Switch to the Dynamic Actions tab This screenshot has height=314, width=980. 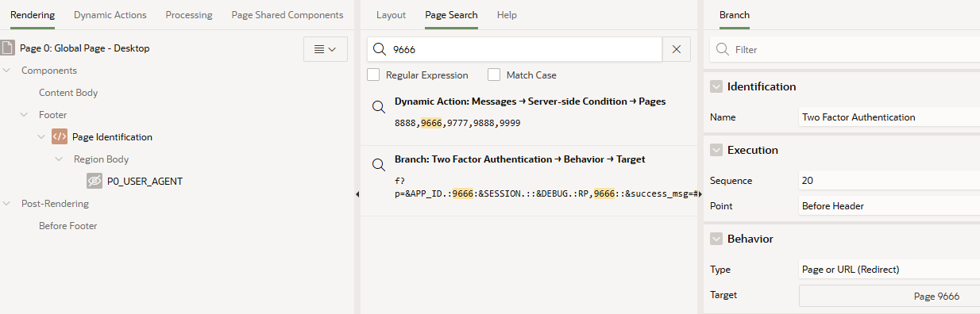click(110, 15)
